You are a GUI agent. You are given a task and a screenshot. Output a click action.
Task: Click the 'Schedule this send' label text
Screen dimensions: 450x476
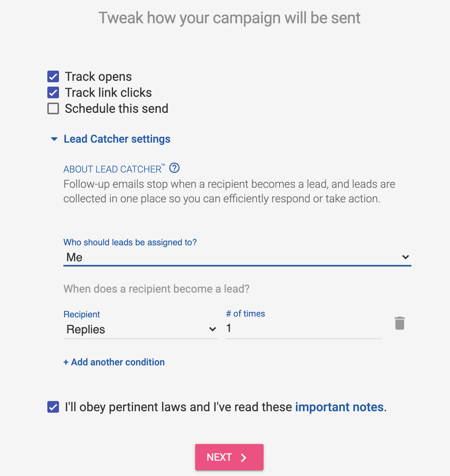(x=117, y=109)
